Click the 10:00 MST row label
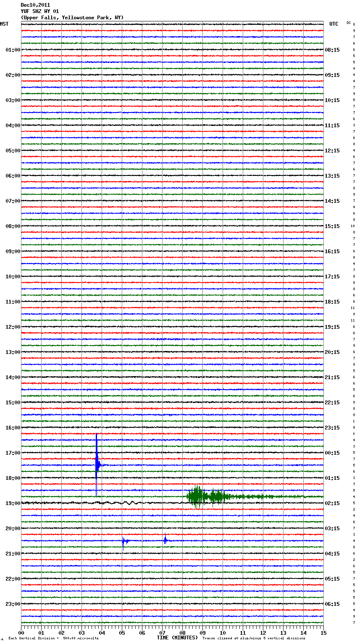The image size is (357, 644). tap(13, 277)
